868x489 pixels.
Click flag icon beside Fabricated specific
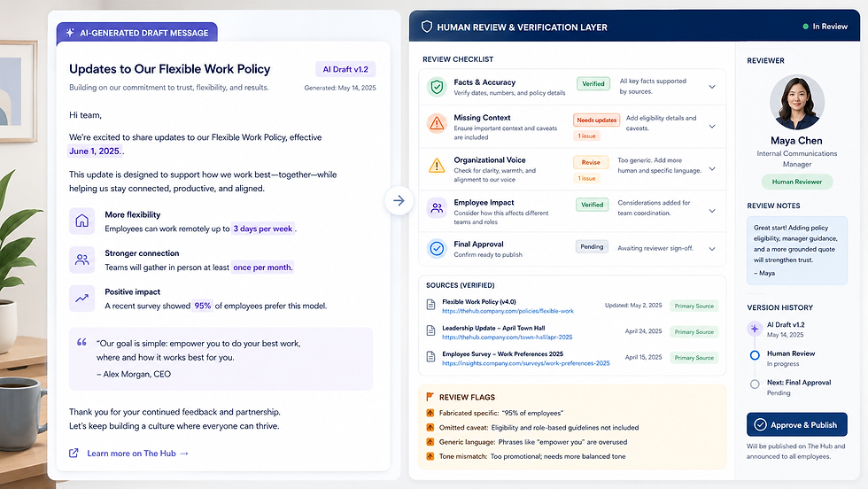tap(430, 413)
